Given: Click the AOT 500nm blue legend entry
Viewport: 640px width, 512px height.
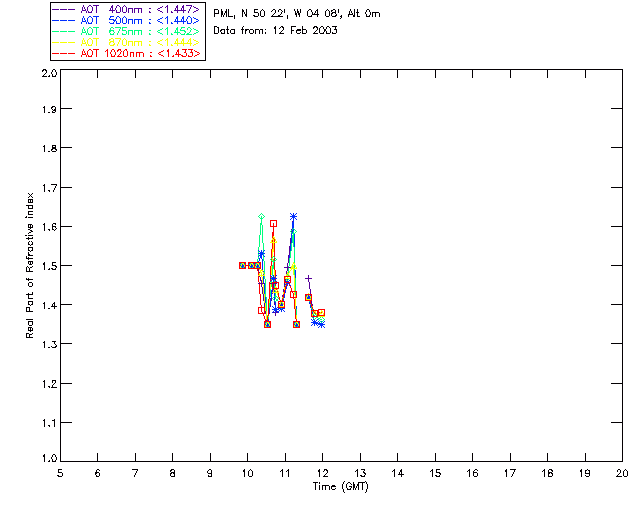Looking at the screenshot, I should tap(126, 20).
